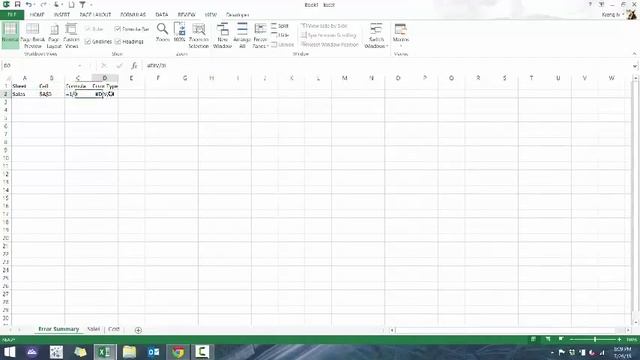Click the horizontal scrollbar
This screenshot has height=360, width=640.
pyautogui.click(x=509, y=330)
